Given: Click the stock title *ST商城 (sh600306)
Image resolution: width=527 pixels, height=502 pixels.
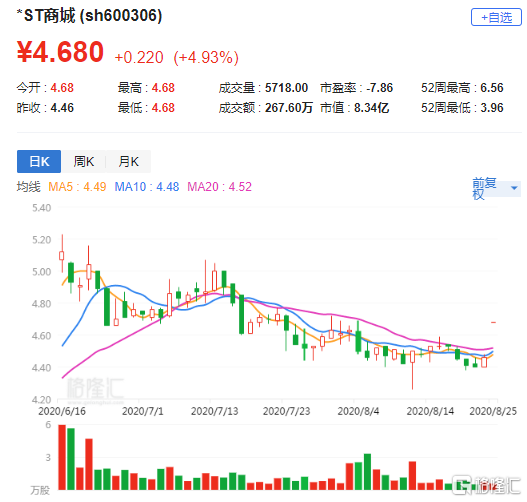Looking at the screenshot, I should click(x=89, y=15).
